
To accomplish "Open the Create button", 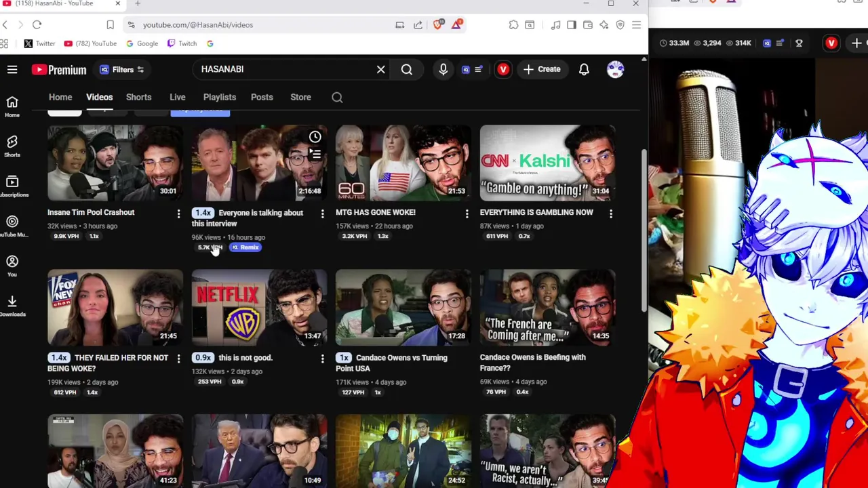I will [x=542, y=69].
